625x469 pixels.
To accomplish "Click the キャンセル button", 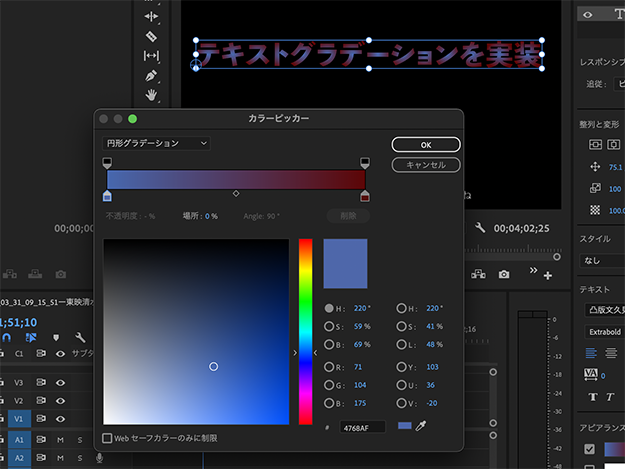I will pyautogui.click(x=426, y=165).
